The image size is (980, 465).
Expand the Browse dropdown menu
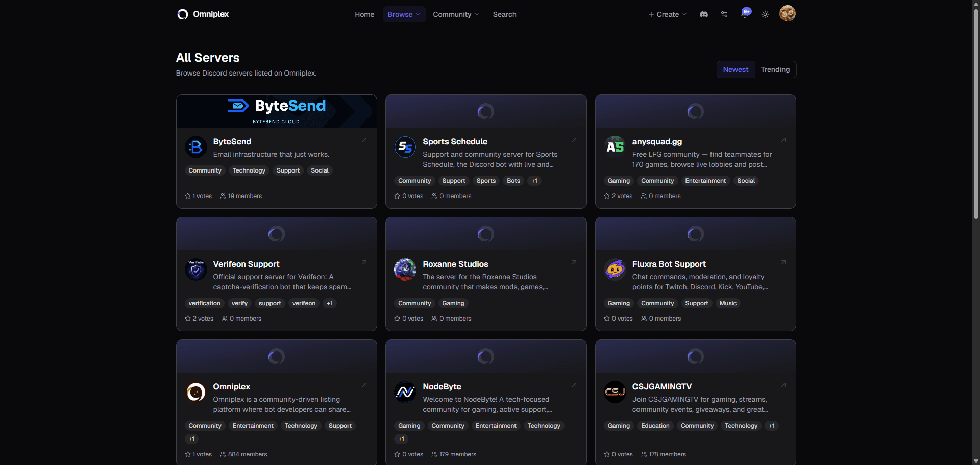[x=404, y=14]
